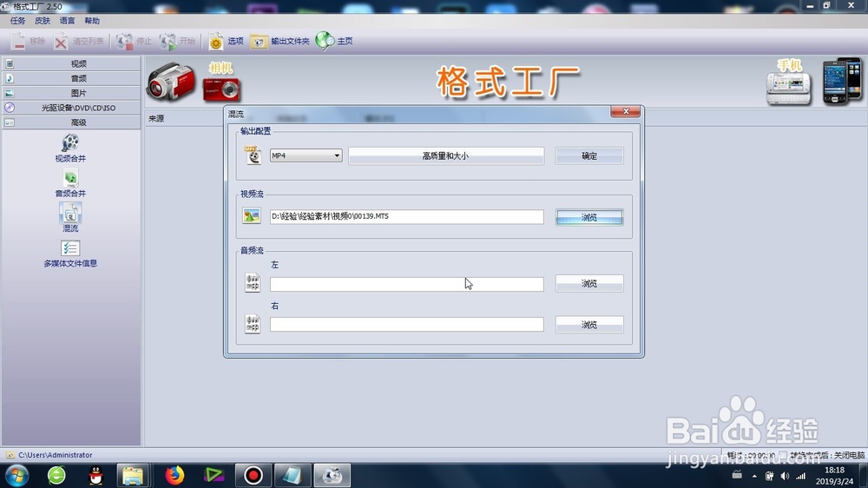The width and height of the screenshot is (868, 488).
Task: Click the output folder icon in status bar
Action: pyautogui.click(x=10, y=455)
